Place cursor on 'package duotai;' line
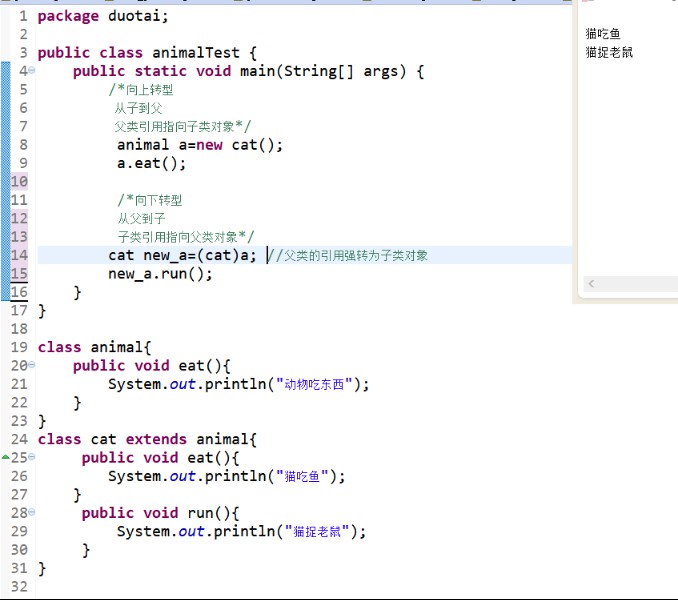Screen dimensions: 678x600 tap(103, 16)
